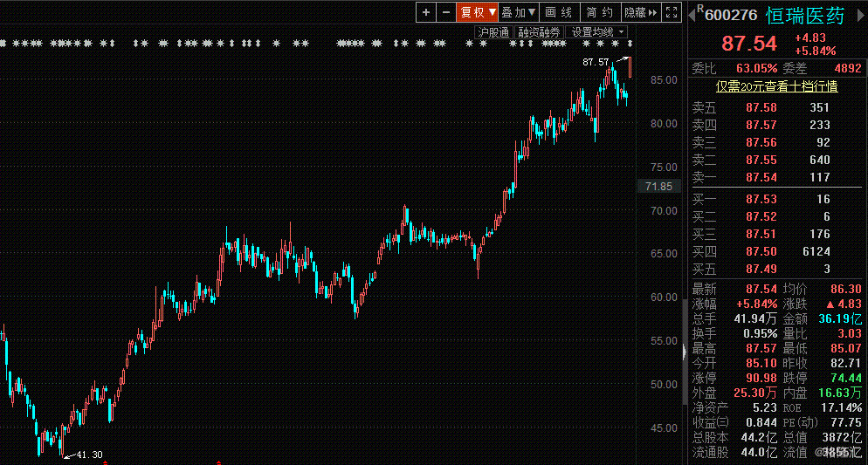Toggle the 画线 drawing tools

coord(558,12)
